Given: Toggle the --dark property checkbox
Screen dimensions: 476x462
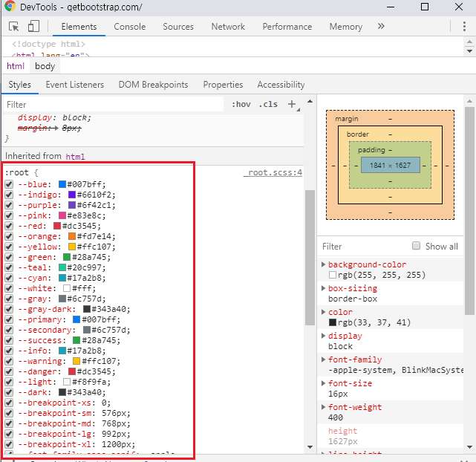Looking at the screenshot, I should 9,392.
